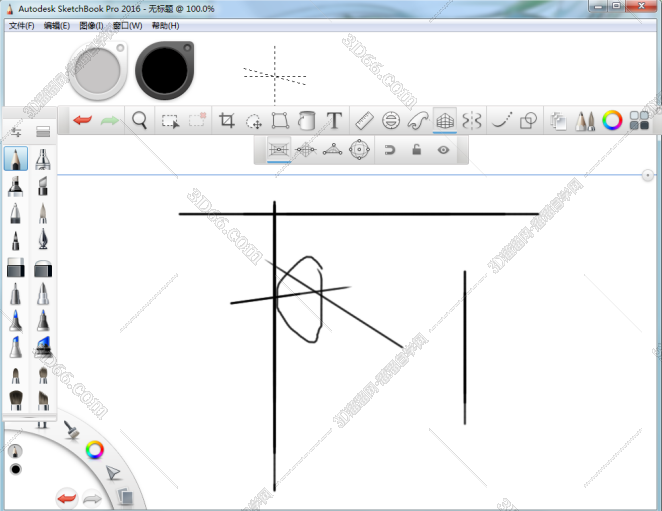The image size is (662, 511).
Task: Select the Ink nib pen brush
Action: click(x=43, y=239)
